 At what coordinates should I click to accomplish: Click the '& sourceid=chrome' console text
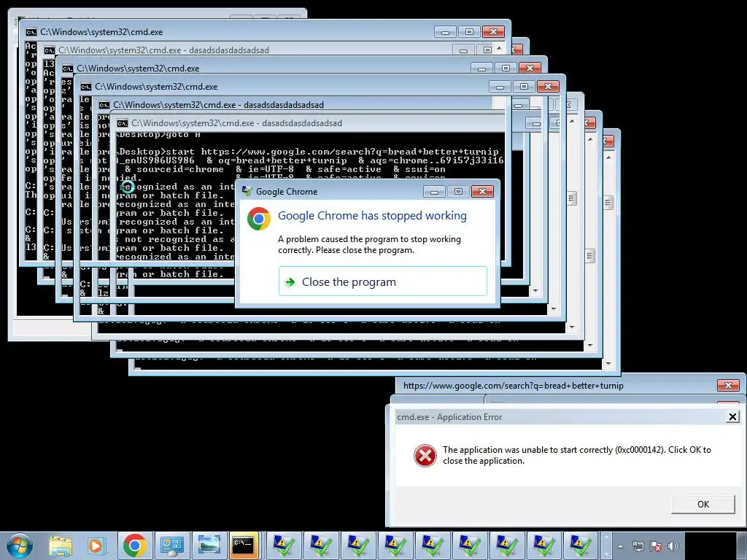click(x=174, y=169)
